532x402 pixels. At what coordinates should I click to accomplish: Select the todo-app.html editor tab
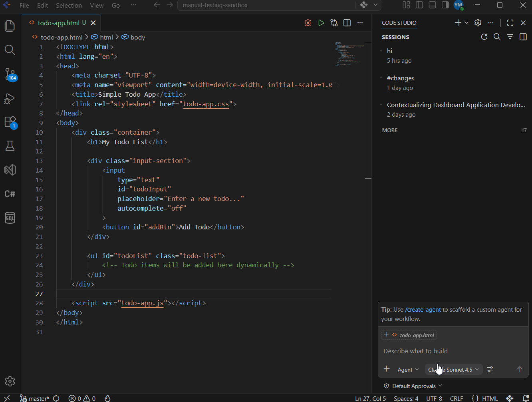62,23
